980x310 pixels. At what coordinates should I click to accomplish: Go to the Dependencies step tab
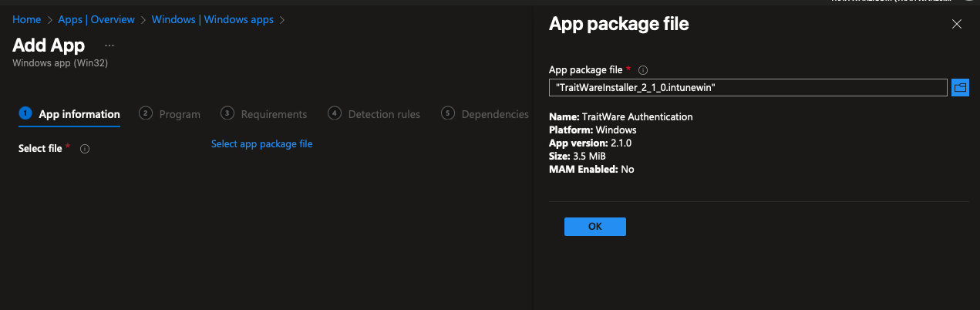coord(494,114)
